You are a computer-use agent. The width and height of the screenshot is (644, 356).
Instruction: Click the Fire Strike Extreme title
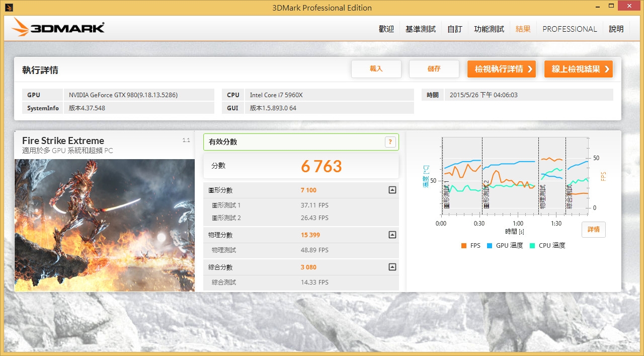(63, 141)
